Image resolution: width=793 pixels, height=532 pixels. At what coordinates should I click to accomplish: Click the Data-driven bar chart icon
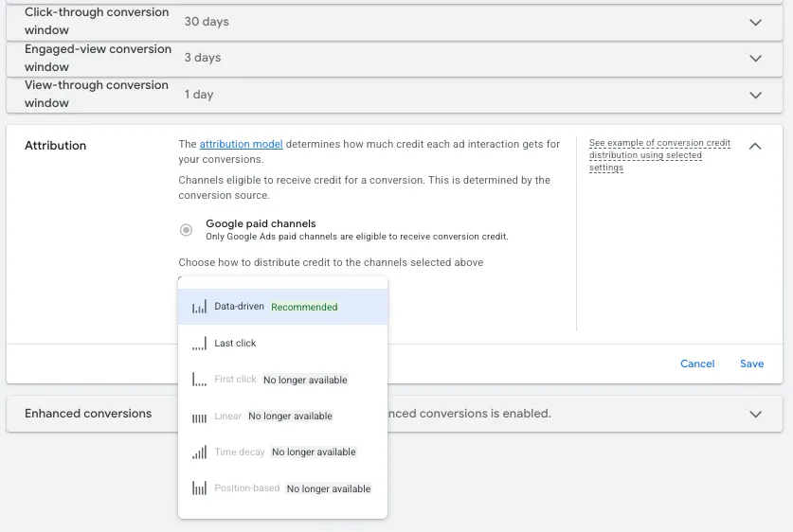click(199, 307)
